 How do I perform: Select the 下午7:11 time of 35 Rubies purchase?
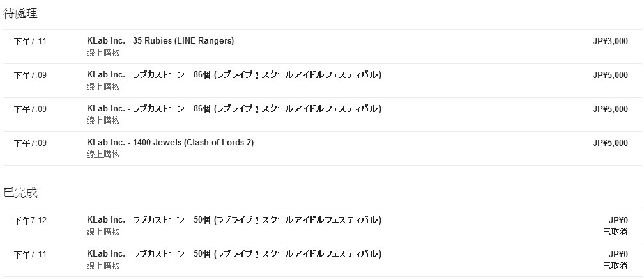pyautogui.click(x=30, y=42)
